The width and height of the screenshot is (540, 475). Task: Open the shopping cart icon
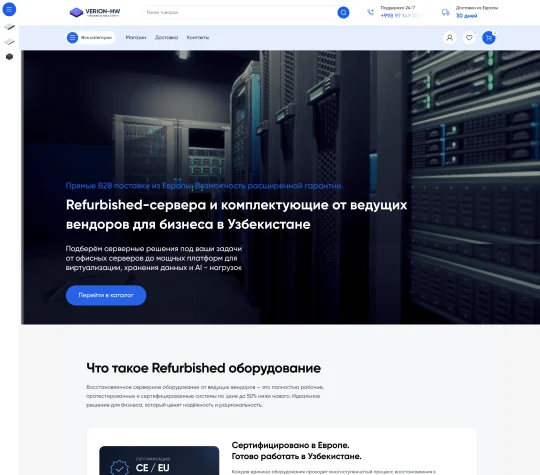[x=489, y=38]
